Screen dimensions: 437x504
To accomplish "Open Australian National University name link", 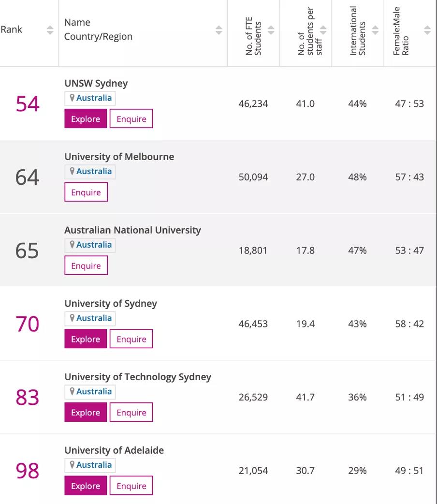I will [x=132, y=230].
